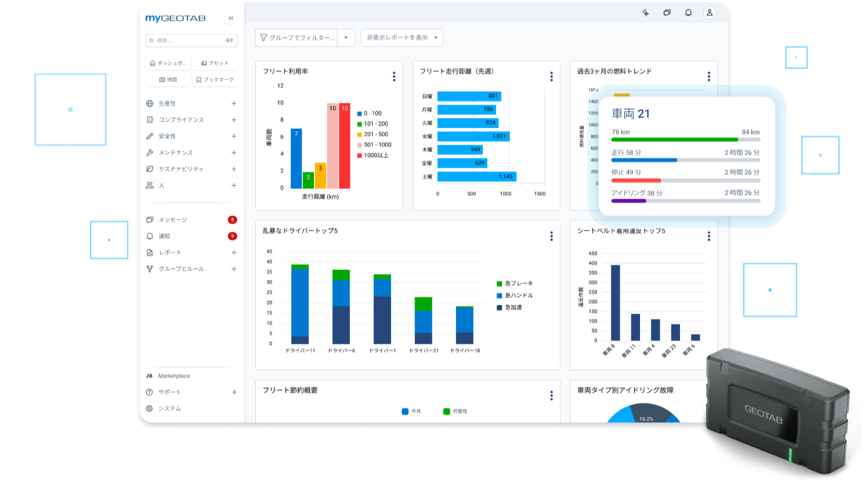Expand the レポート section plus sign
The width and height of the screenshot is (868, 489).
[x=234, y=253]
